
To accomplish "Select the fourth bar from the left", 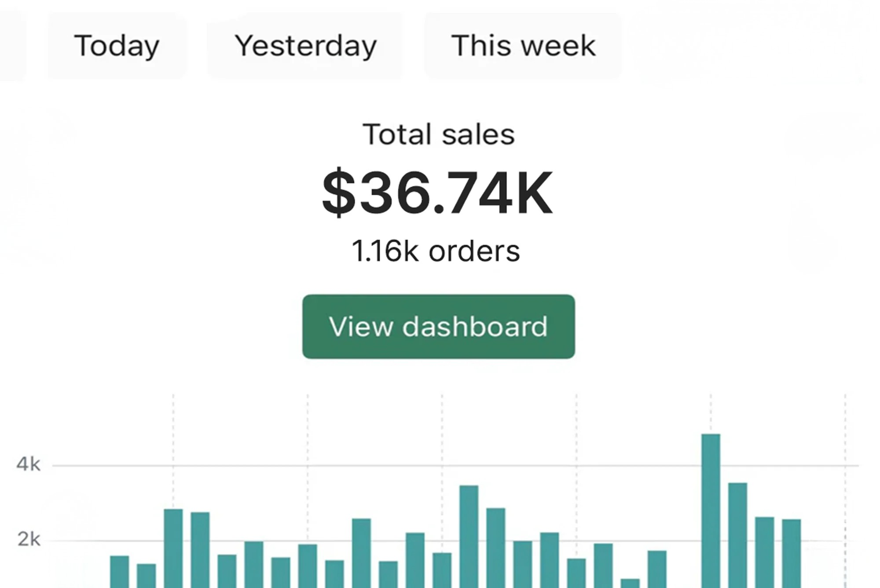I will pos(200,550).
